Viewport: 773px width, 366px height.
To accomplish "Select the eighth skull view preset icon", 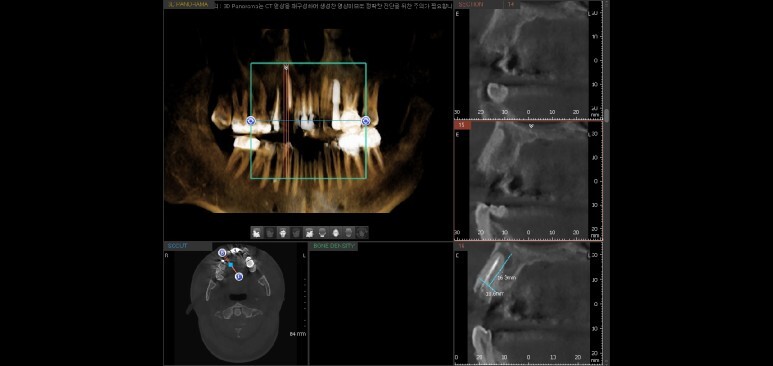I will click(349, 233).
